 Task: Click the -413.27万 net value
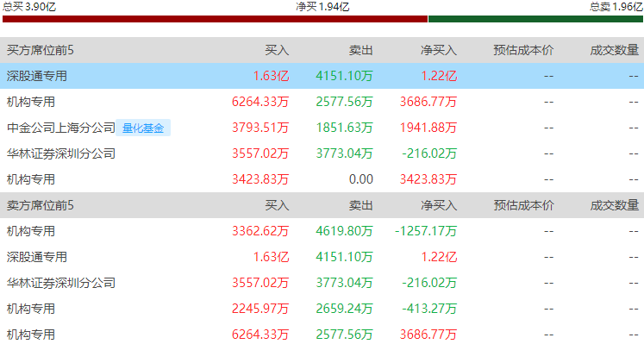coord(429,309)
